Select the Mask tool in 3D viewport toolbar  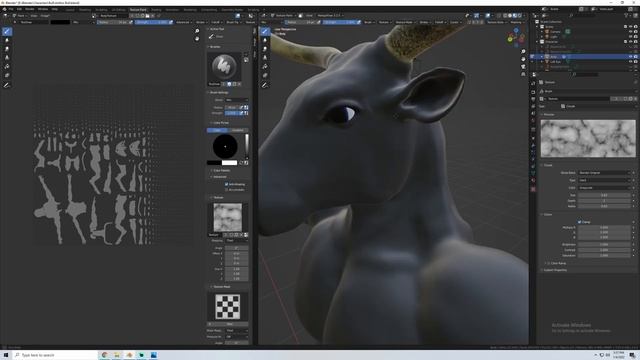[x=265, y=76]
